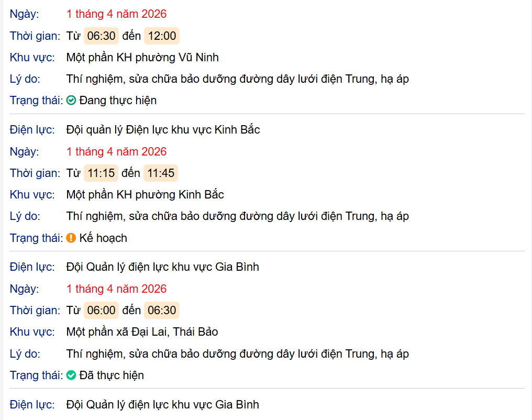Click the red date in the Kinh Bắc entry
The width and height of the screenshot is (532, 420).
click(x=116, y=152)
